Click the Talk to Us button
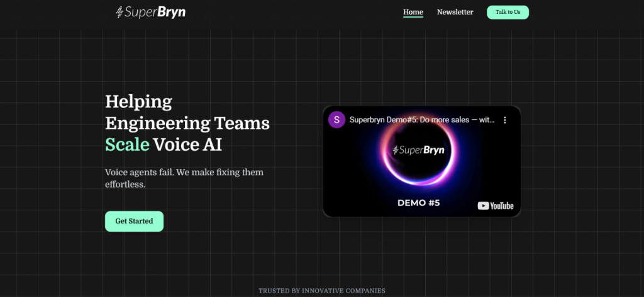 click(508, 13)
